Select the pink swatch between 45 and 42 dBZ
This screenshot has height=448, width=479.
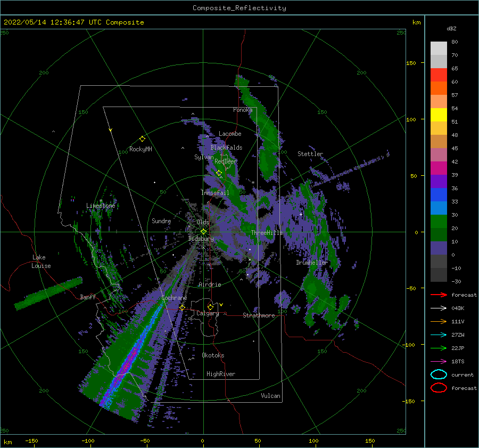[x=439, y=155]
